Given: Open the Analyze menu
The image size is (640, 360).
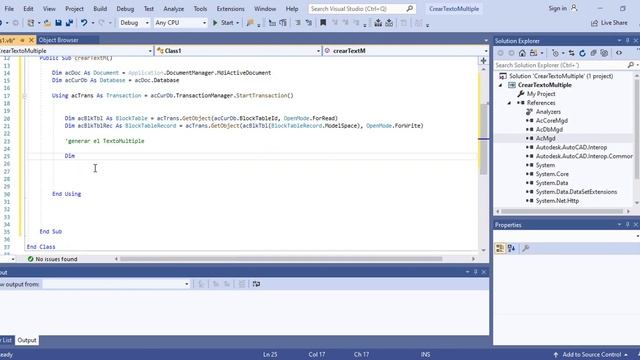Looking at the screenshot, I should [x=173, y=9].
